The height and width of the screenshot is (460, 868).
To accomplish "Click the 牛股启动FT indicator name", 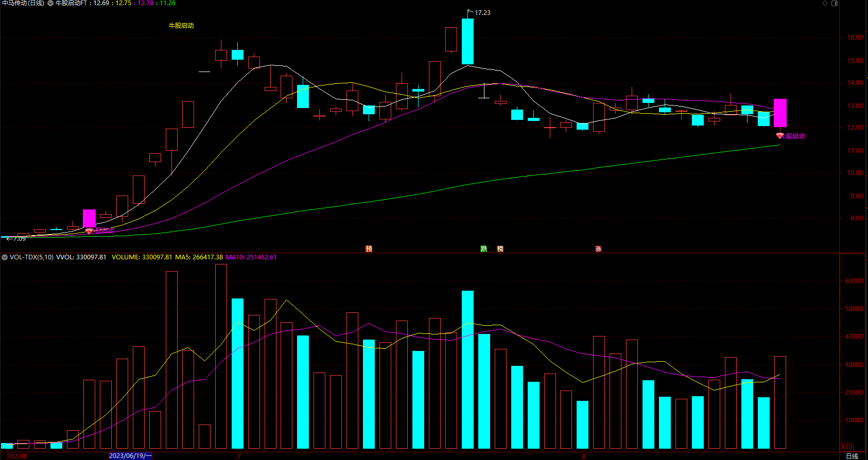I will [x=71, y=3].
